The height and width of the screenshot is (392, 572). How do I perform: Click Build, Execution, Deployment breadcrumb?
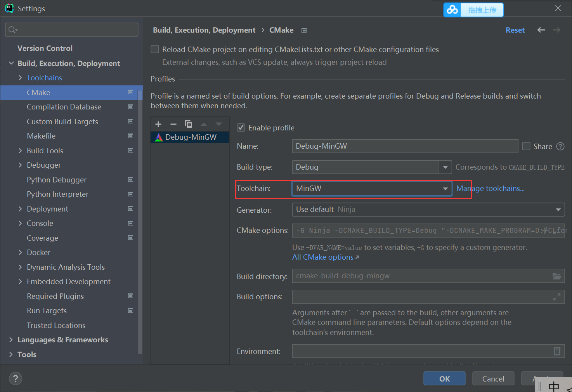204,30
